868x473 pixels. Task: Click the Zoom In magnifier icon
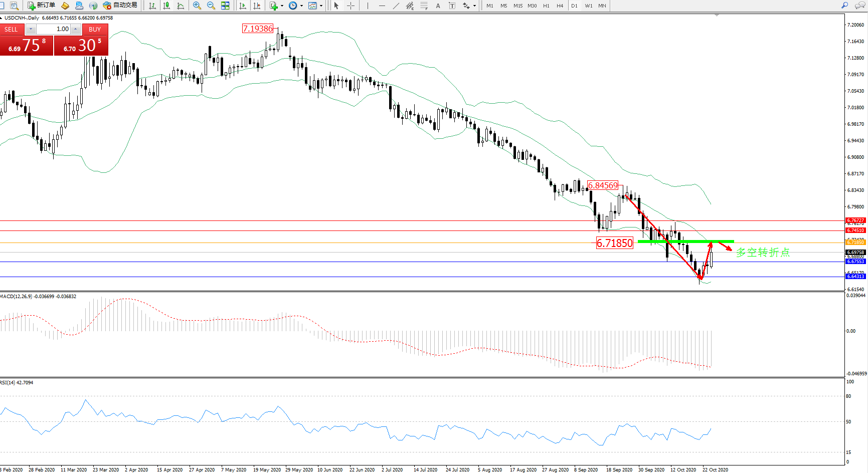197,6
